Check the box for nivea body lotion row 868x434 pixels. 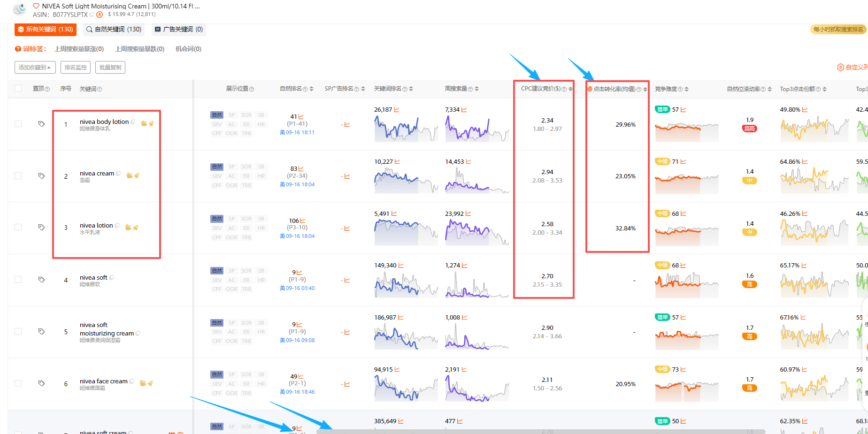[x=18, y=124]
